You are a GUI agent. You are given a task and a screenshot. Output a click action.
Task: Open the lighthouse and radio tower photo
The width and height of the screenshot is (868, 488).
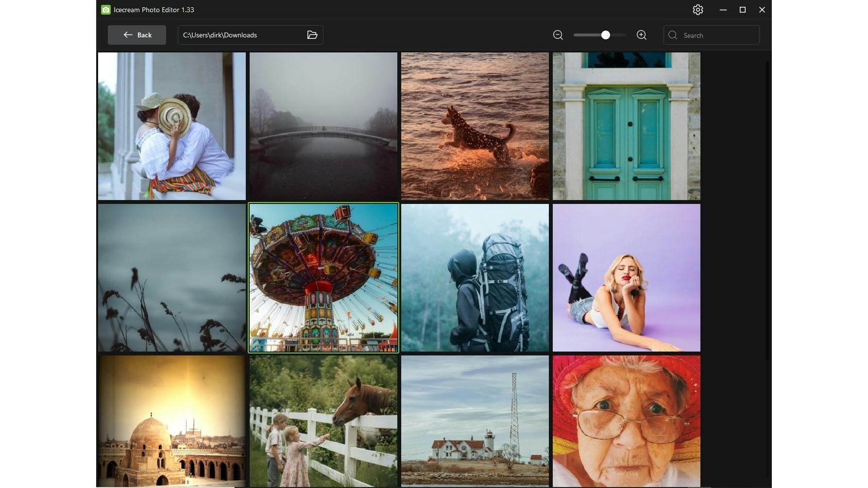pyautogui.click(x=475, y=421)
